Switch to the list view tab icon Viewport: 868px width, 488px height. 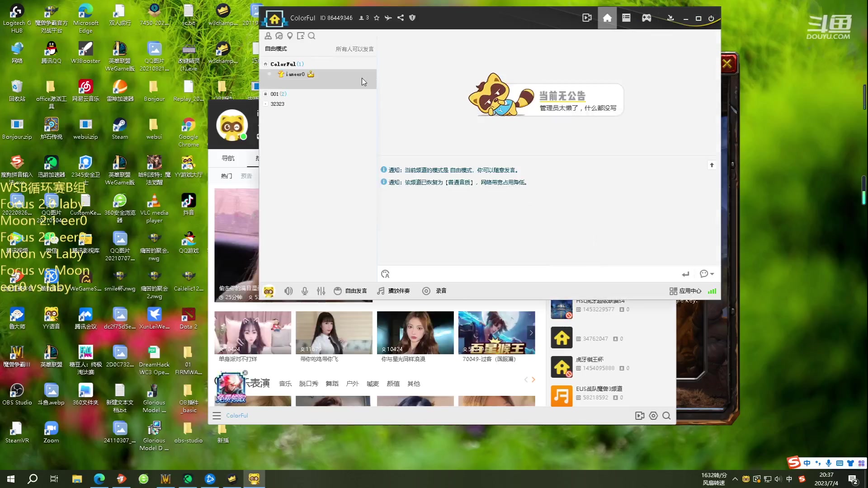point(626,18)
